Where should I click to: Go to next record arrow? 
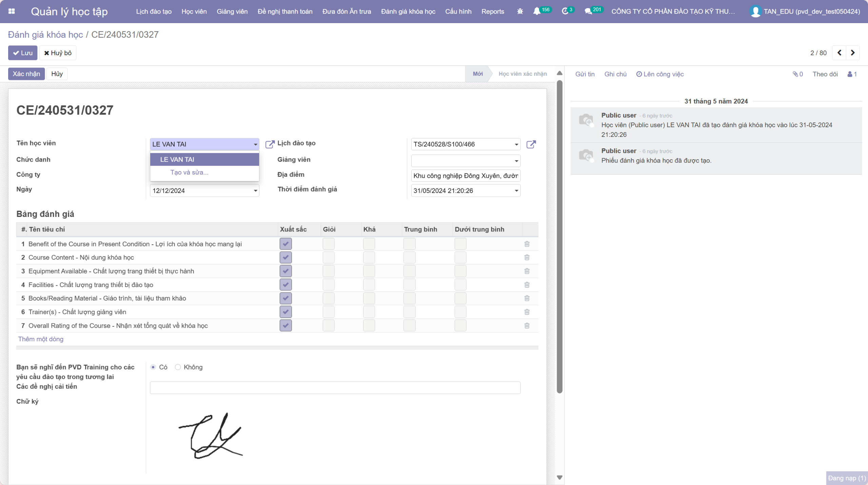[852, 53]
